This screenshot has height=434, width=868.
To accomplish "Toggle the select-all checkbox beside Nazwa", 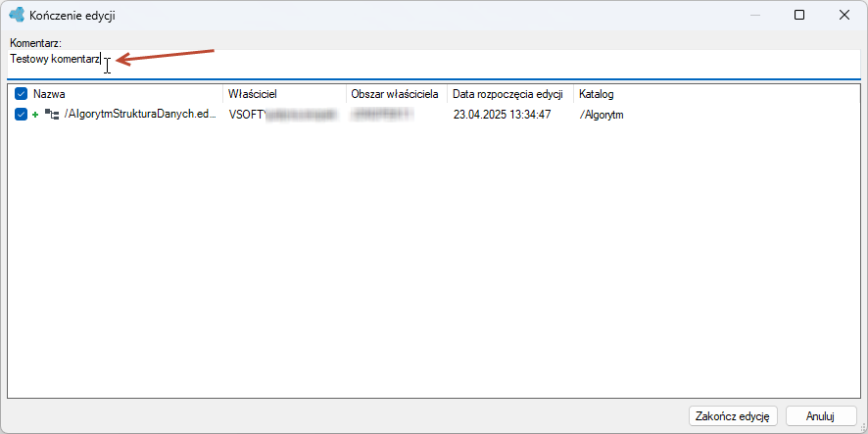I will click(21, 94).
